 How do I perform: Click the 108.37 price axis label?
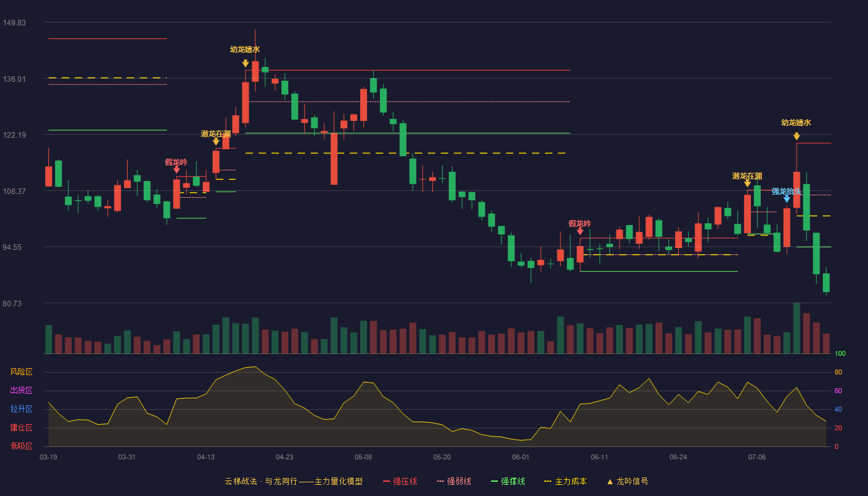point(14,192)
